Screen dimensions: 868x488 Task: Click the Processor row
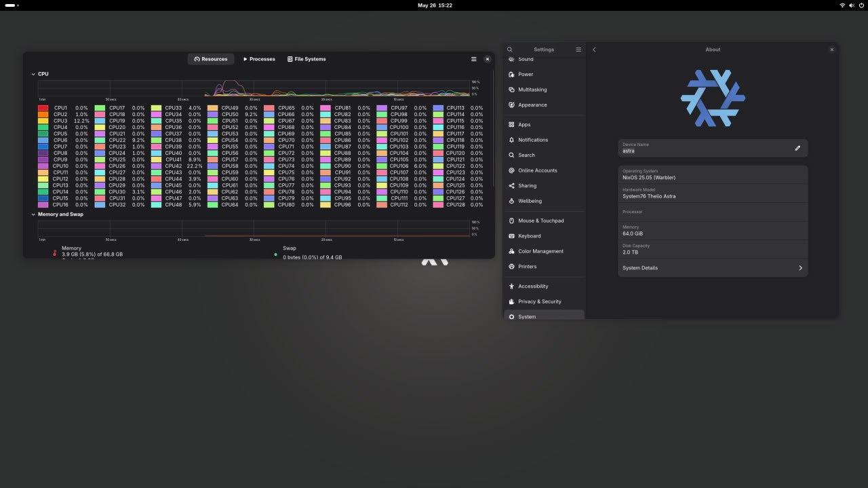[x=713, y=212]
